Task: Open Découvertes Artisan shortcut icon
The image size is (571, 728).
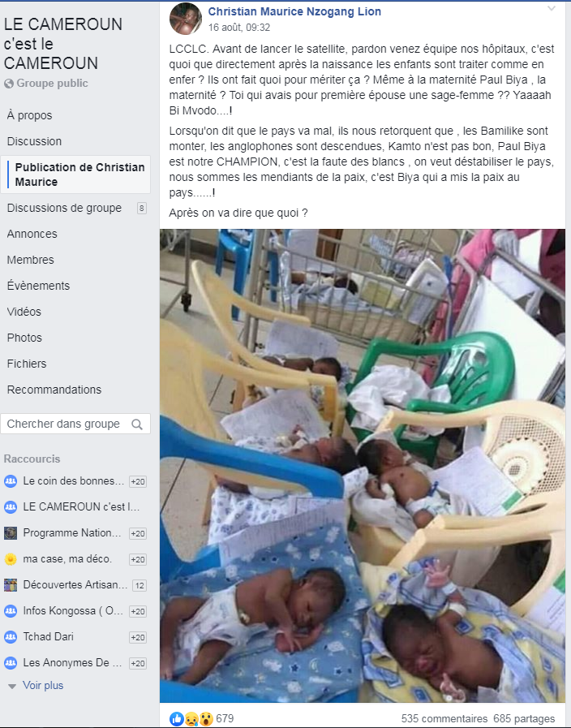Action: tap(11, 585)
